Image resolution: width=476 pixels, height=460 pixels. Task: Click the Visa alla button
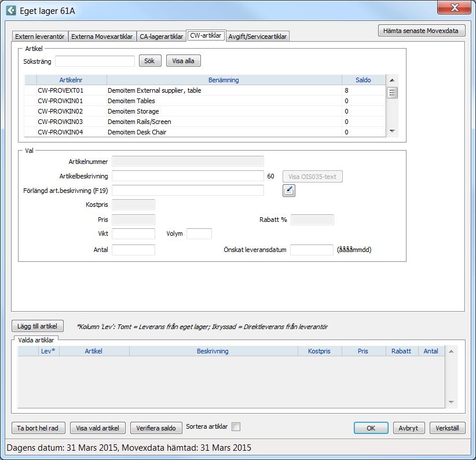(183, 61)
